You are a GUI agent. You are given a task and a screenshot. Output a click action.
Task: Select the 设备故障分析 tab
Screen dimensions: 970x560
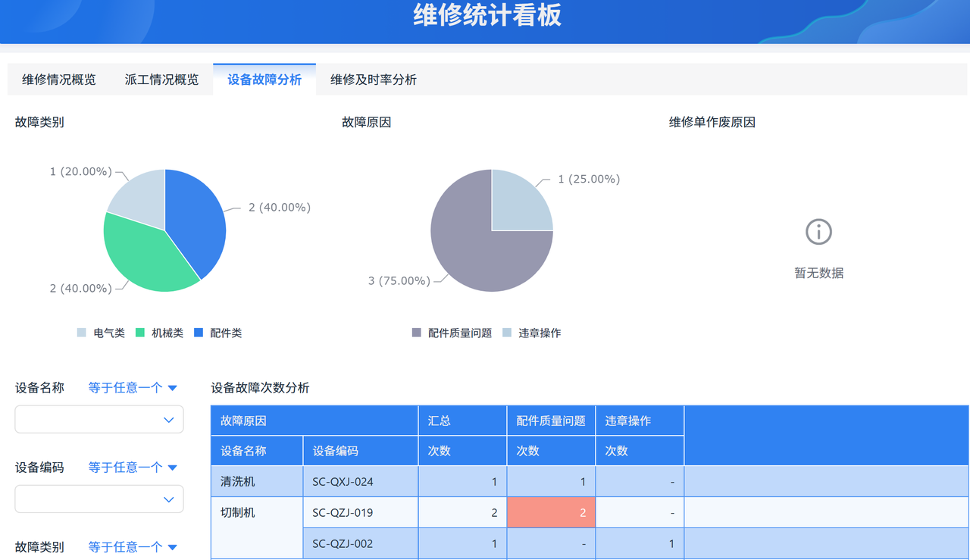click(264, 80)
